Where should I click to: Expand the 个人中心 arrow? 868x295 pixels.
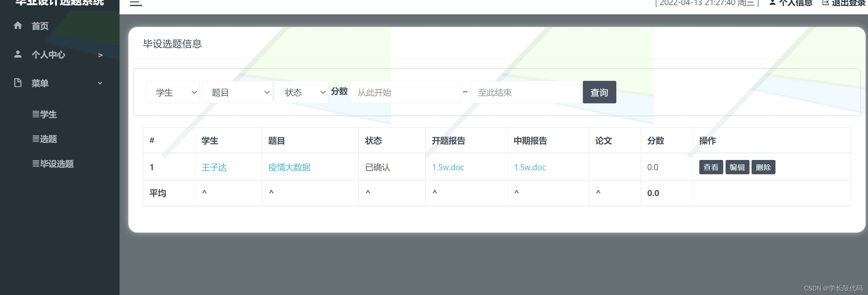coord(100,55)
